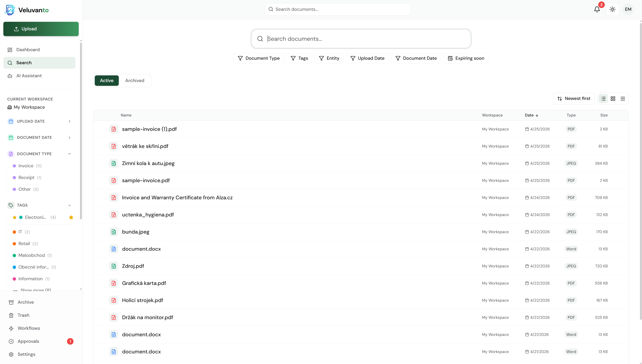Open the Entity filter
This screenshot has height=364, width=642.
pos(329,58)
